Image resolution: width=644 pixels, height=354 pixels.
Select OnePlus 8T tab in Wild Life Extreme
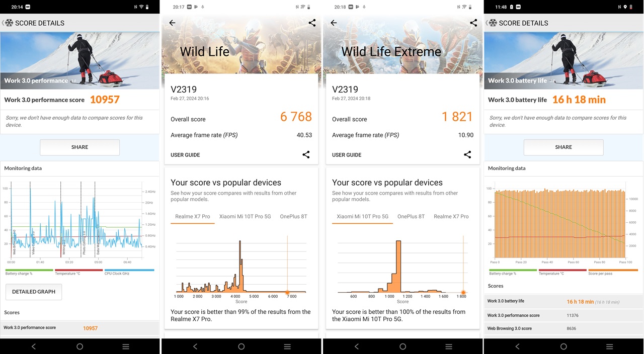411,217
